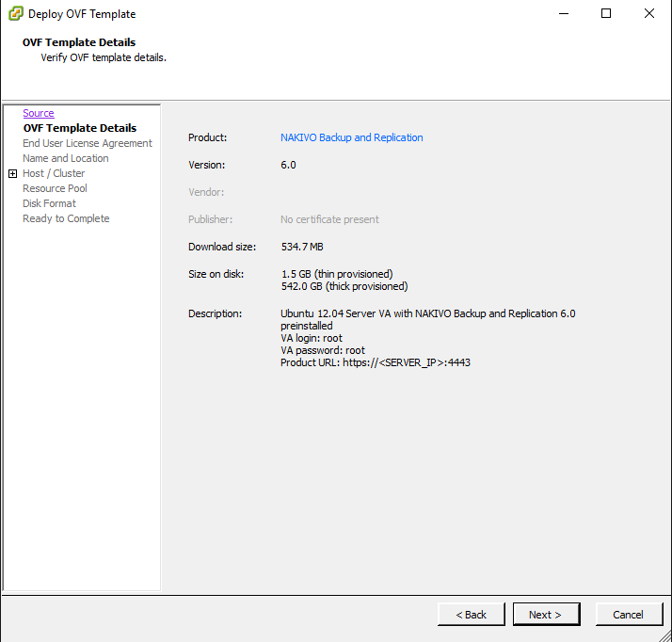Open the NAKIVO Backup and Replication product link
Viewport: 672px width, 642px height.
click(351, 137)
